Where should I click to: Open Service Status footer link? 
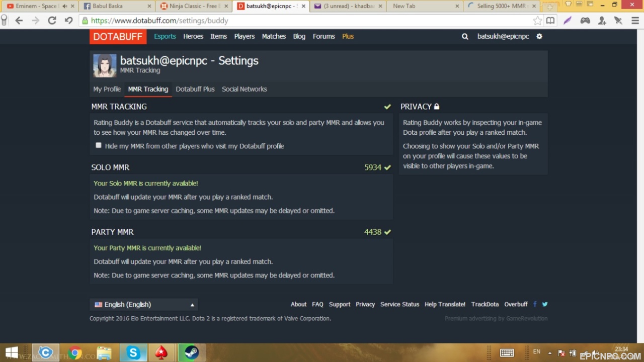tap(400, 304)
